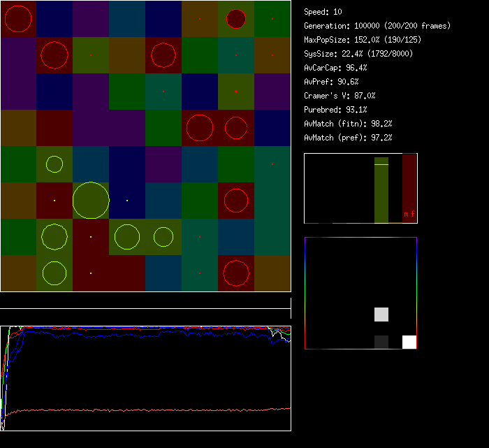The width and height of the screenshot is (489, 448).
Task: Click the red circle in the top-left grid cell
Action: pos(18,19)
